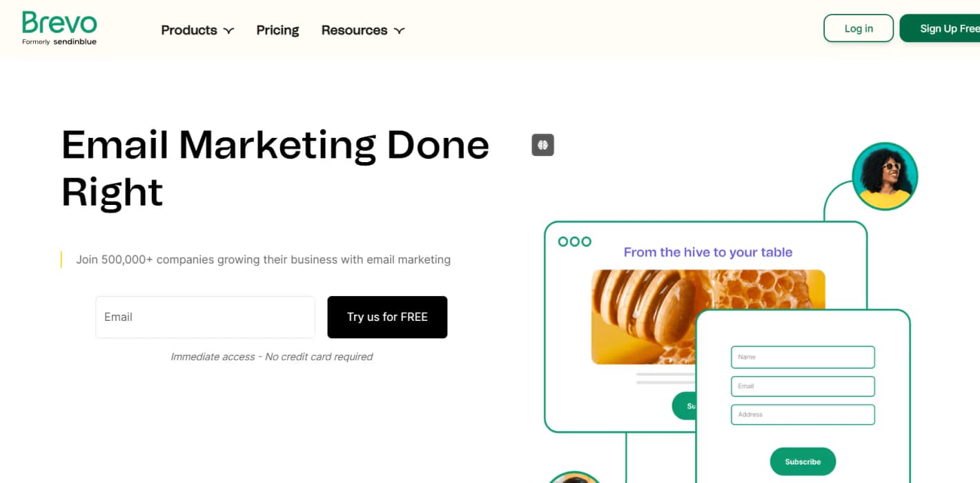Click the partially visible avatar at the bottom
980x483 pixels.
pyautogui.click(x=575, y=478)
